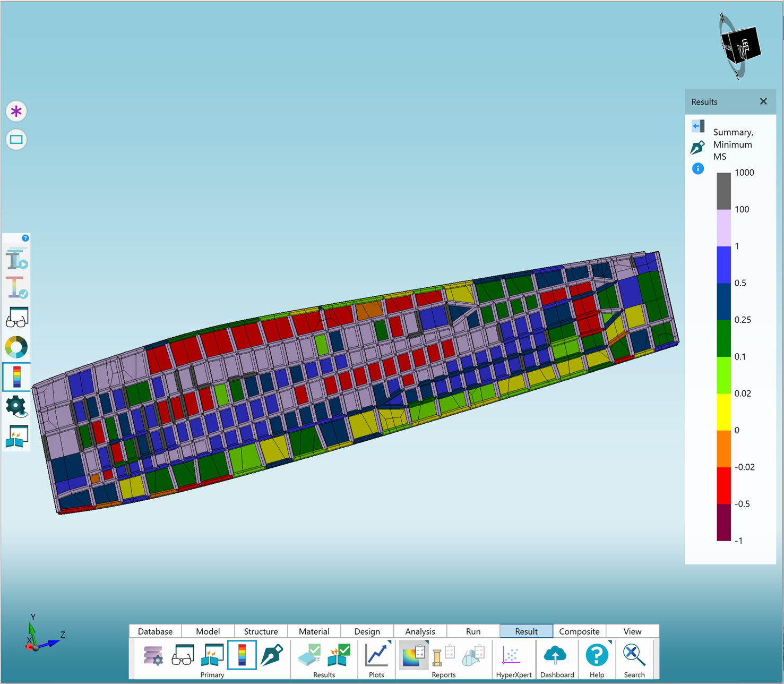Click the contour map report icon
784x684 pixels.
414,655
